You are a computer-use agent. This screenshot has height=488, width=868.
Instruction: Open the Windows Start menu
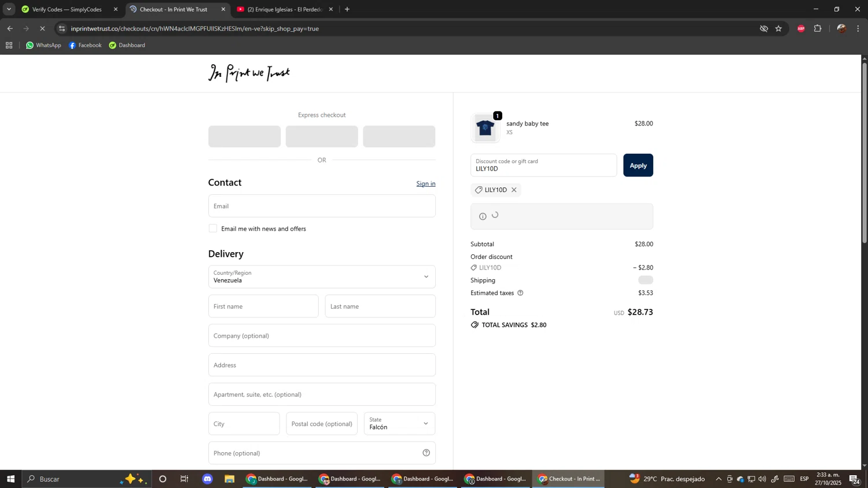pos(10,479)
